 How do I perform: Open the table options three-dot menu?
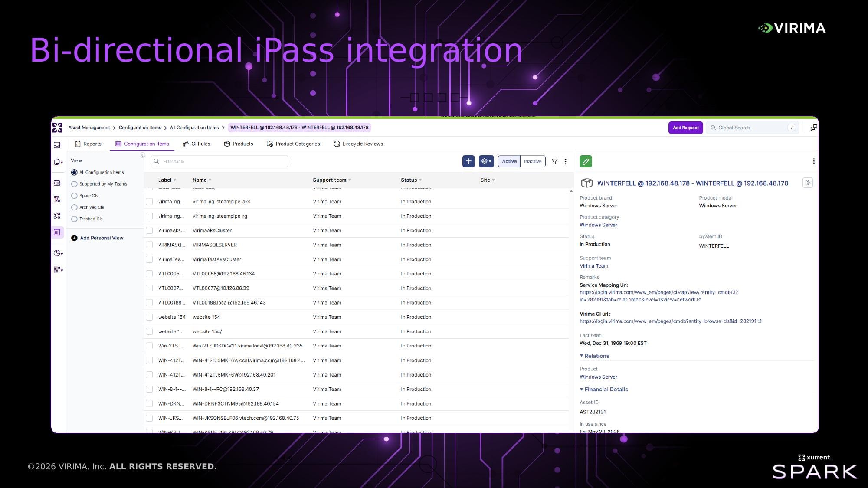pos(565,161)
